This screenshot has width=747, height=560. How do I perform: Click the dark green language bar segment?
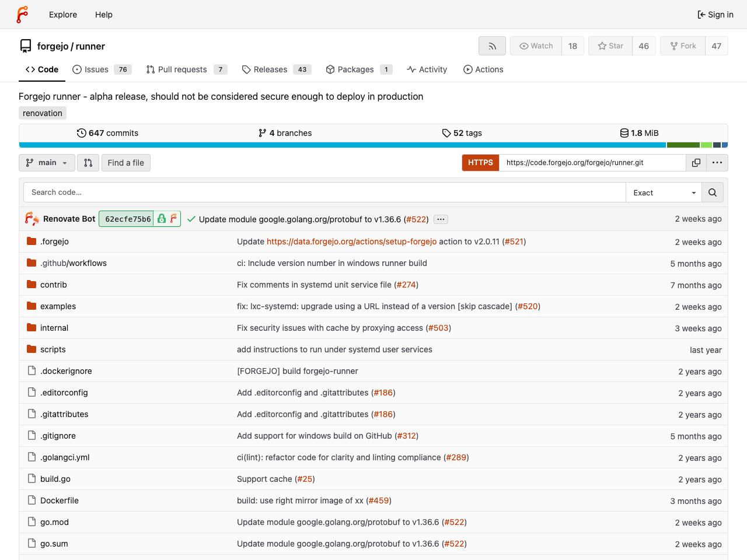pyautogui.click(x=683, y=145)
